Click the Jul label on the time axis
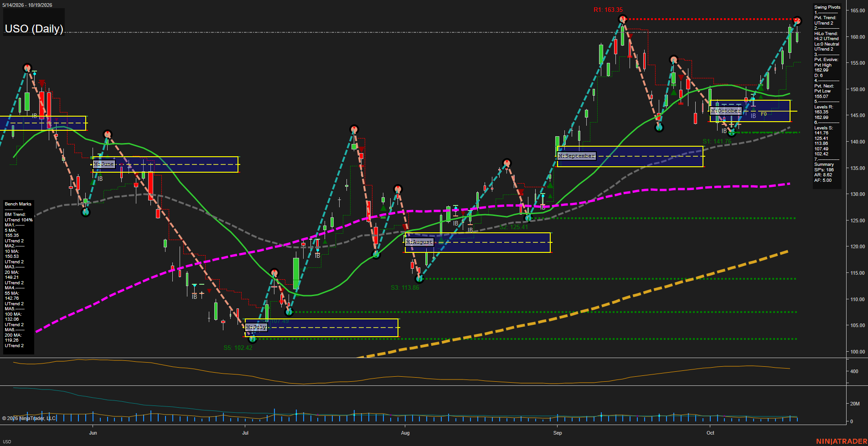Screen dimensions: 868x446 click(245, 433)
